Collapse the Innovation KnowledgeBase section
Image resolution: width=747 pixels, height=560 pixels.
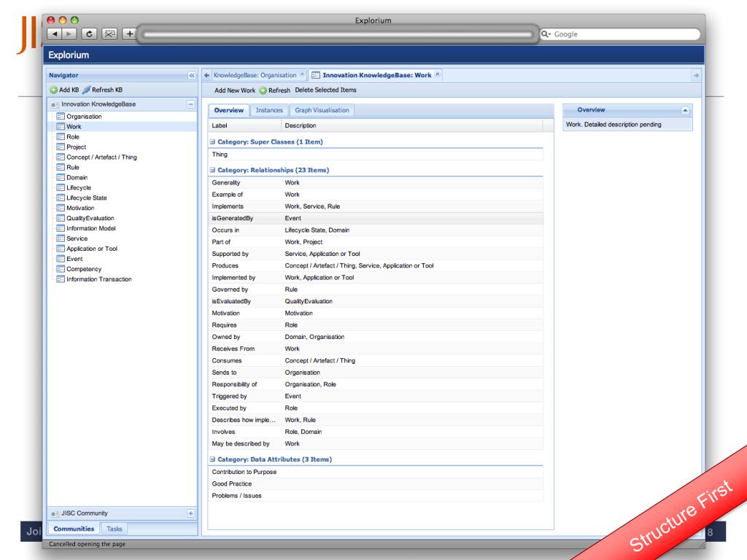click(x=190, y=104)
